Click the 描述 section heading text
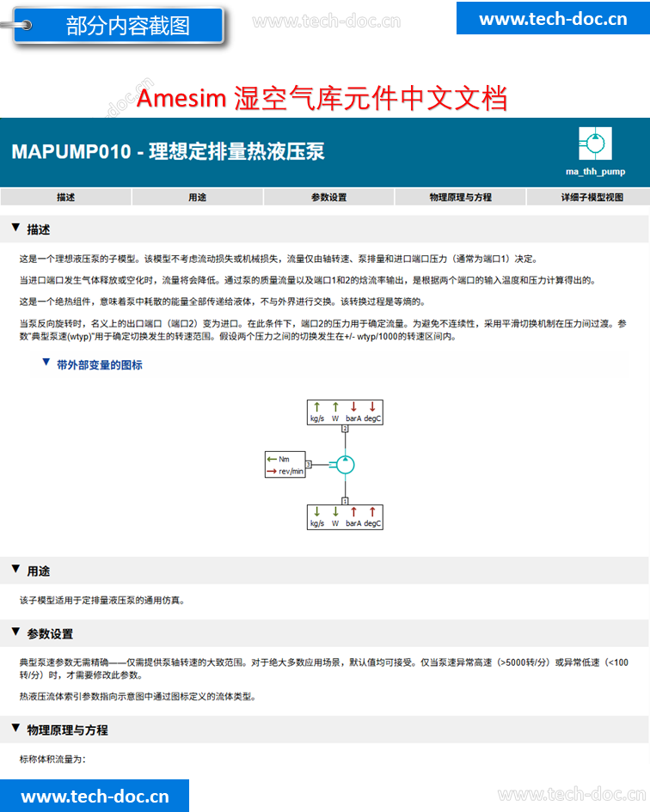The height and width of the screenshot is (812, 650). (39, 229)
